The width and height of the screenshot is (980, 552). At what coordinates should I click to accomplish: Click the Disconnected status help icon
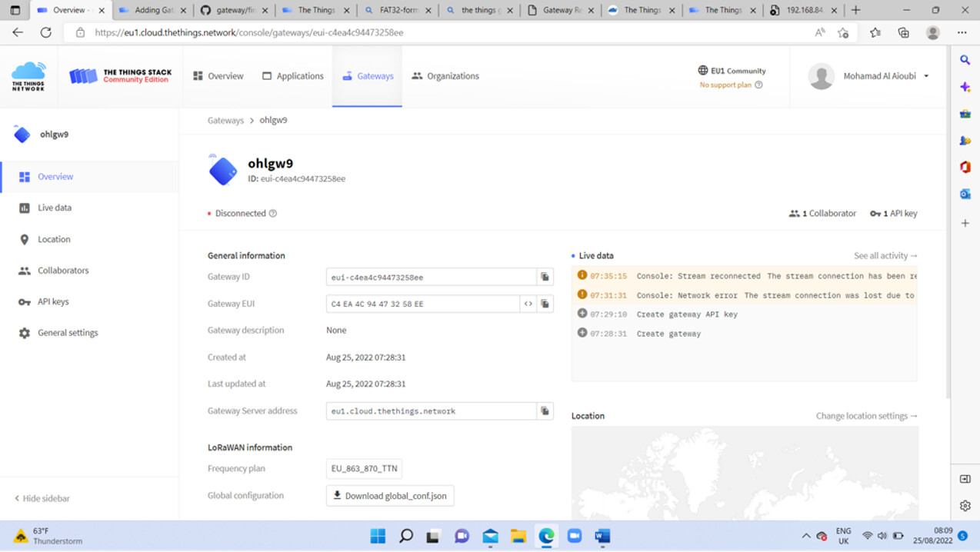coord(273,214)
